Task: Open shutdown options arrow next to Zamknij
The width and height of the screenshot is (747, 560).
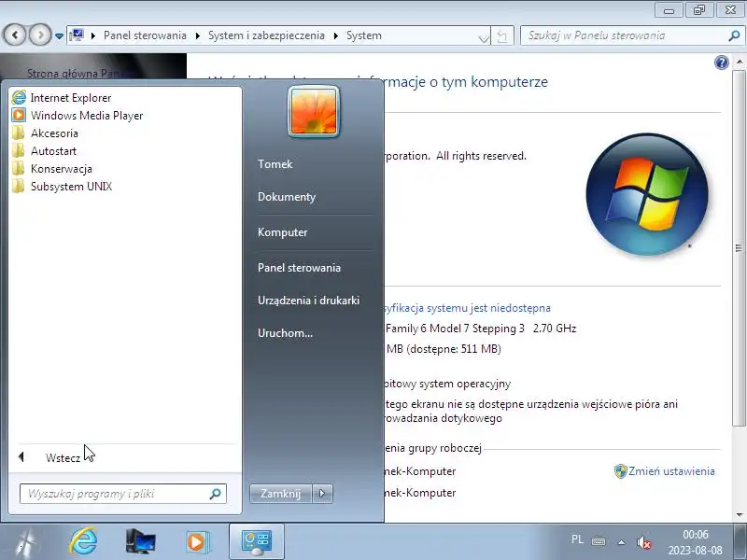Action: 322,494
